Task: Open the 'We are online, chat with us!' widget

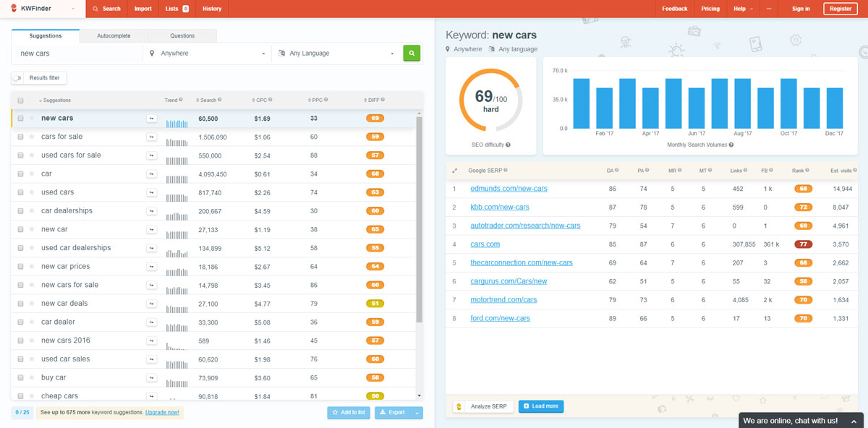Action: (801, 420)
